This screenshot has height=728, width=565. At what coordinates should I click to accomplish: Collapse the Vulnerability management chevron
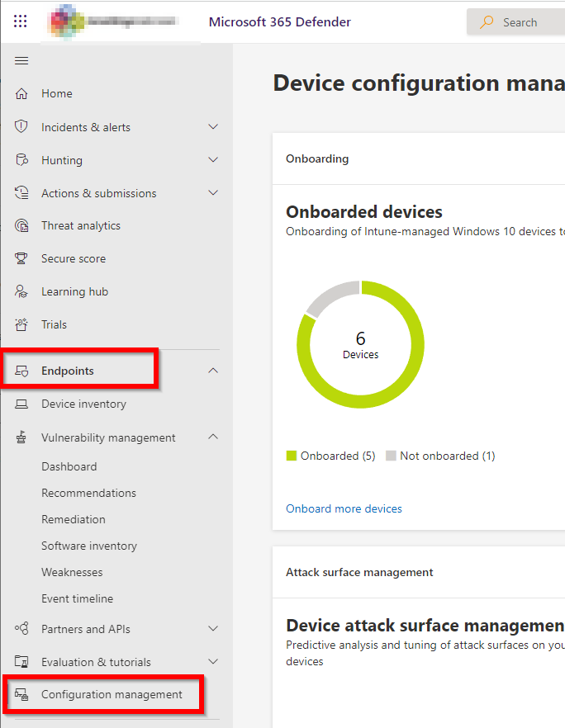pos(213,437)
